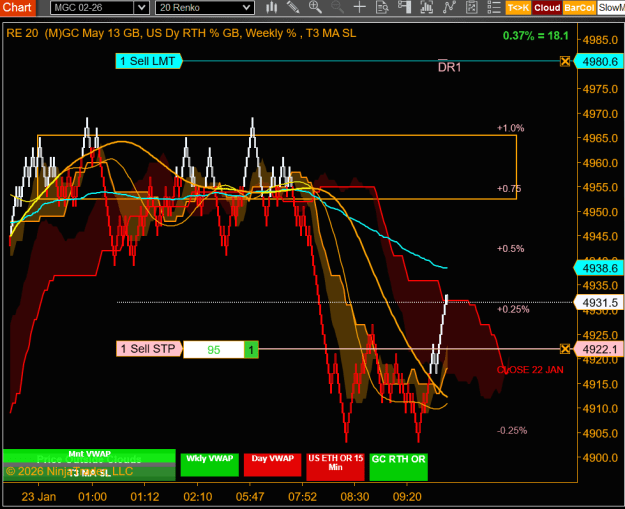Click the Mnt VWAP status box
This screenshot has height=509, width=625.
(89, 454)
